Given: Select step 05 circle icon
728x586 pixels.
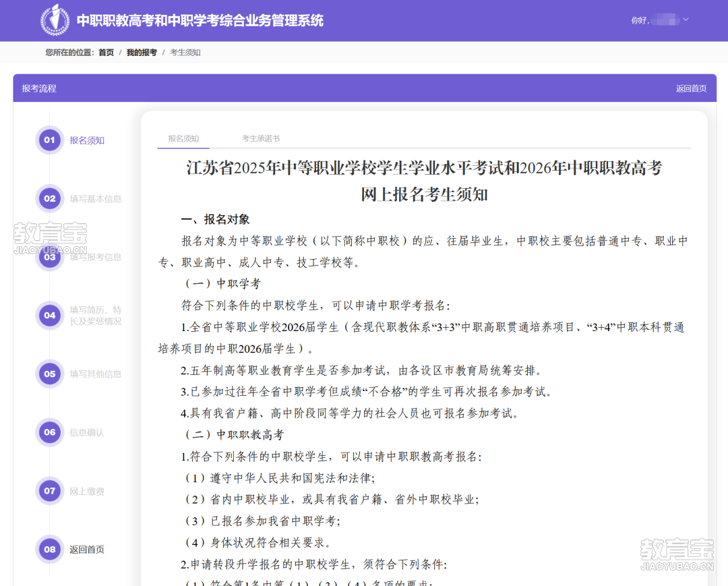Looking at the screenshot, I should (x=50, y=374).
